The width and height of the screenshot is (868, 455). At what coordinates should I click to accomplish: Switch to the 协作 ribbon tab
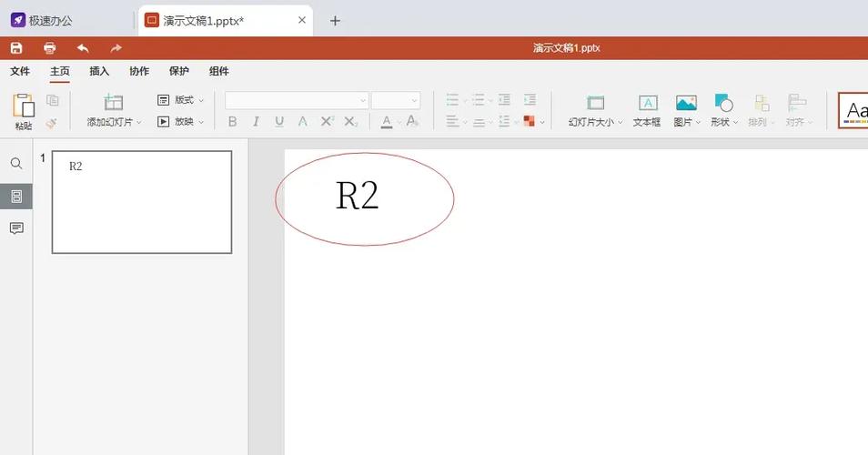[x=139, y=71]
